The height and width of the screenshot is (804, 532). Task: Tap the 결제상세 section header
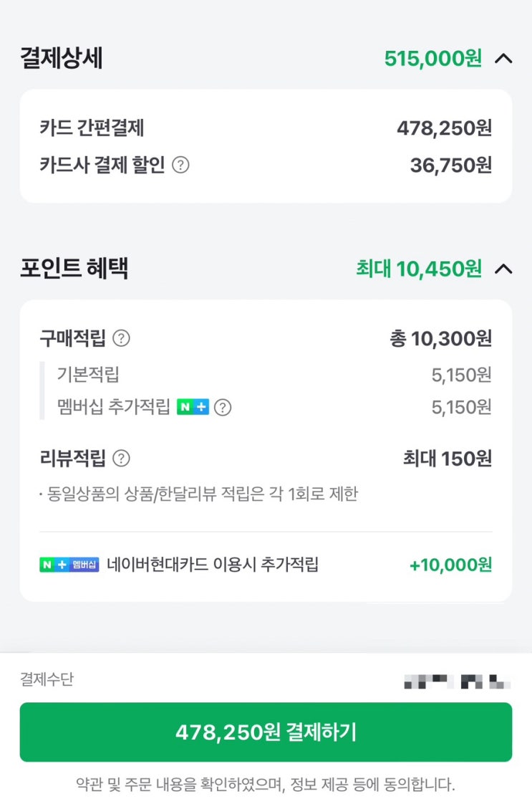(x=62, y=59)
